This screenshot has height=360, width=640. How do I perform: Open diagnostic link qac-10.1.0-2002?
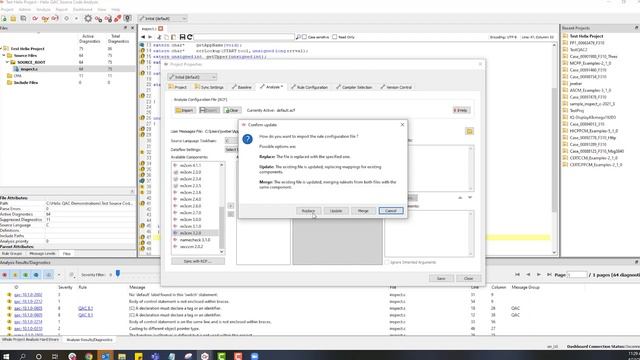[x=28, y=295]
